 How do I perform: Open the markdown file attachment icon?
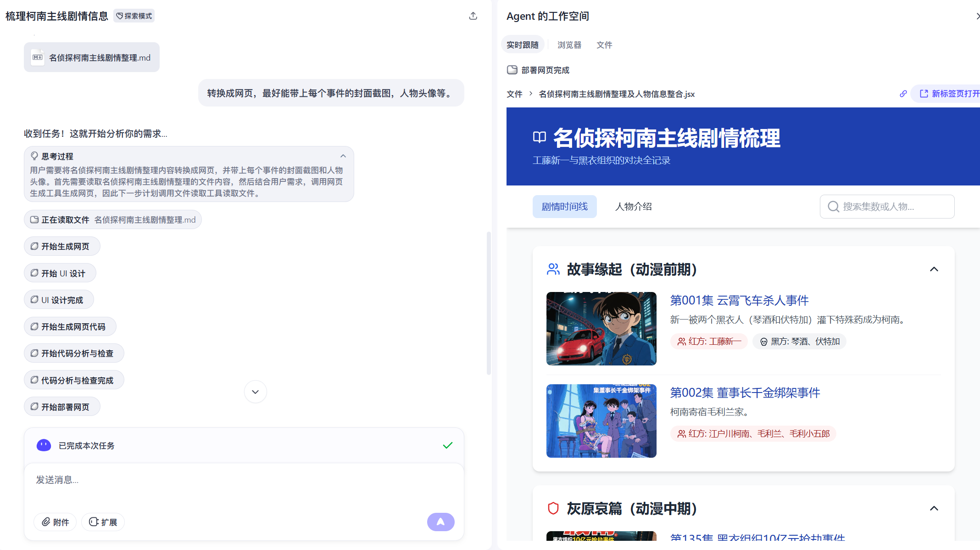[38, 57]
